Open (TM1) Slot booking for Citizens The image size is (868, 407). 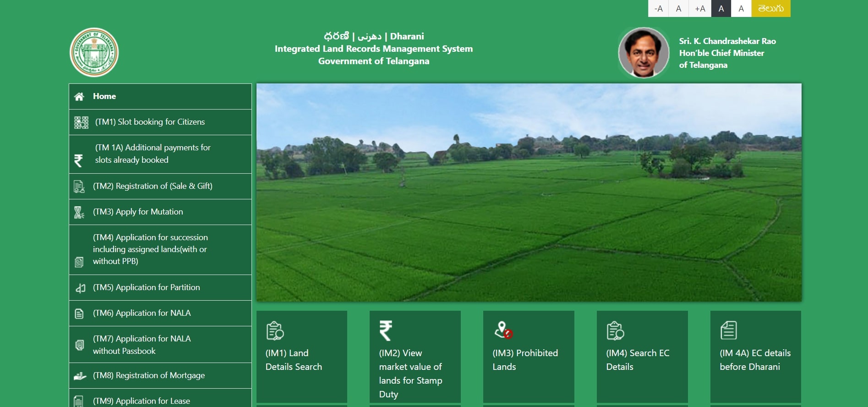(x=160, y=122)
